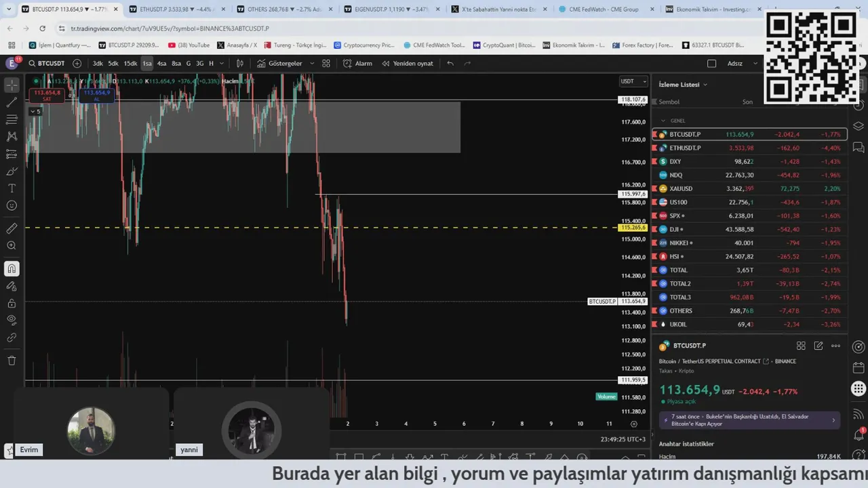
Task: Select DXY row in watchlist
Action: [749, 161]
